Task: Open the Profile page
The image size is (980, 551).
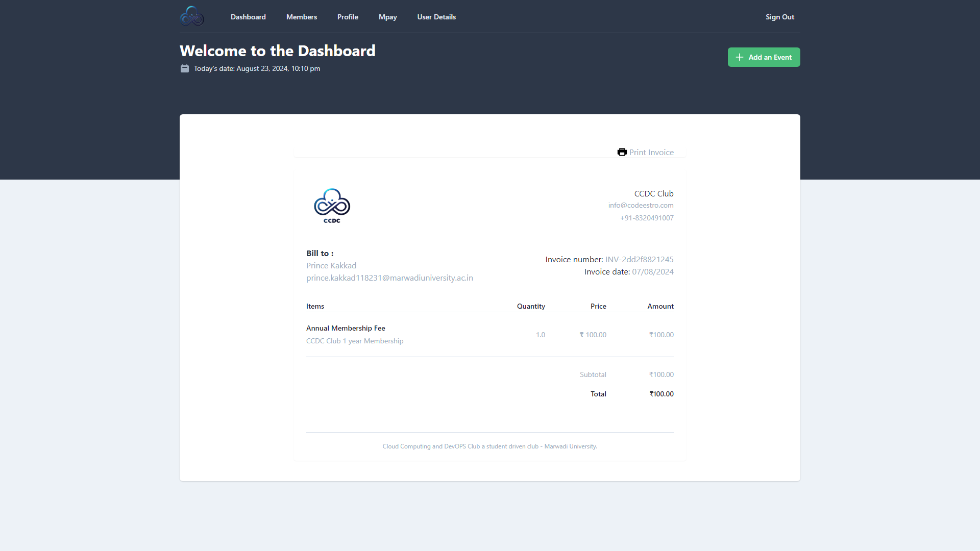Action: click(x=348, y=17)
